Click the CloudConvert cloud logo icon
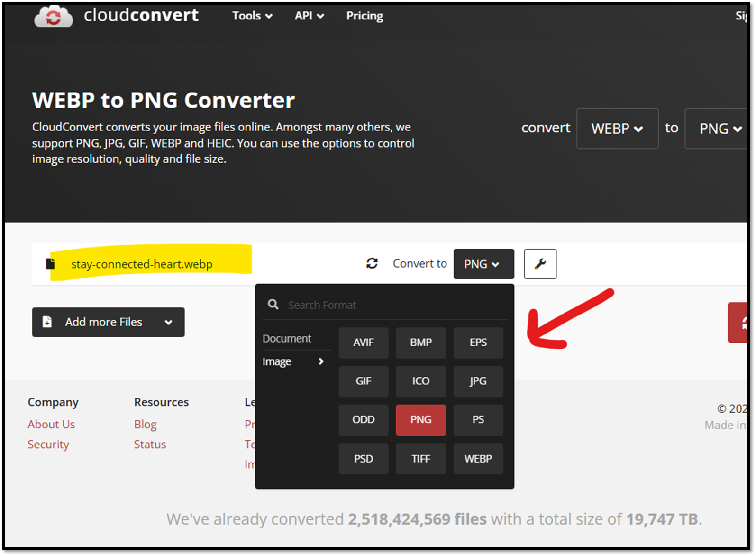The image size is (756, 556). pos(53,16)
